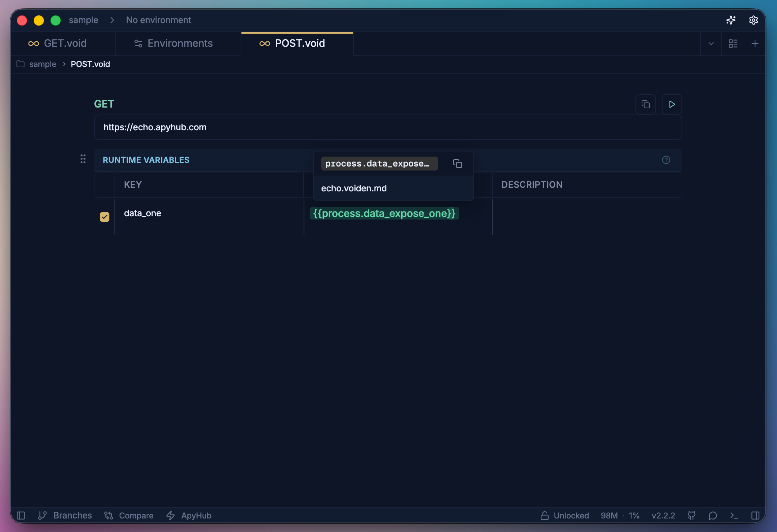The image size is (777, 532).
Task: Toggle the Unlocked lock status
Action: pyautogui.click(x=564, y=516)
